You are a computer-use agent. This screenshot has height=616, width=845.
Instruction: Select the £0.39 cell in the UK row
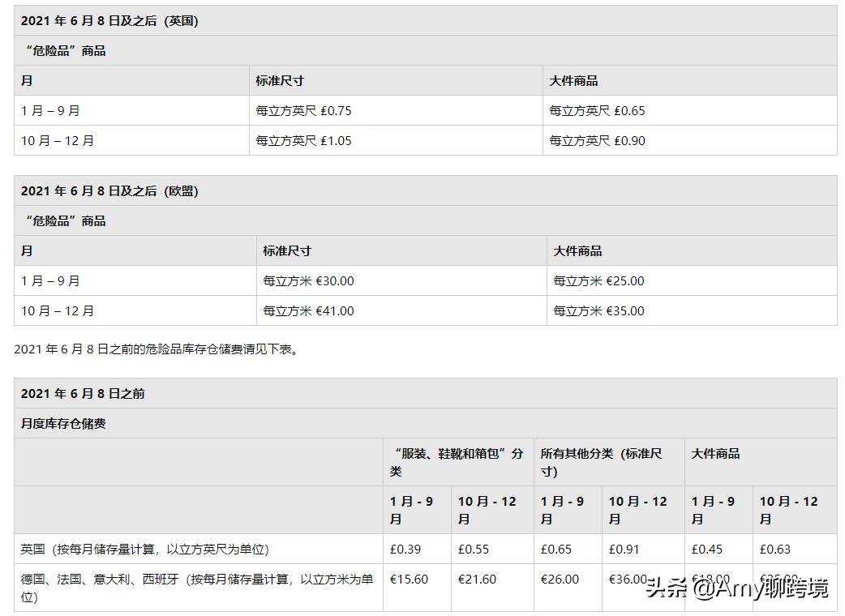(405, 549)
